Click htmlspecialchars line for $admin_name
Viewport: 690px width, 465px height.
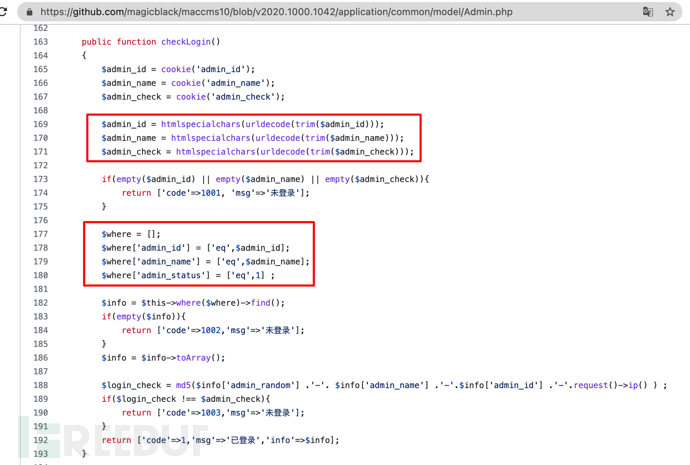click(253, 138)
